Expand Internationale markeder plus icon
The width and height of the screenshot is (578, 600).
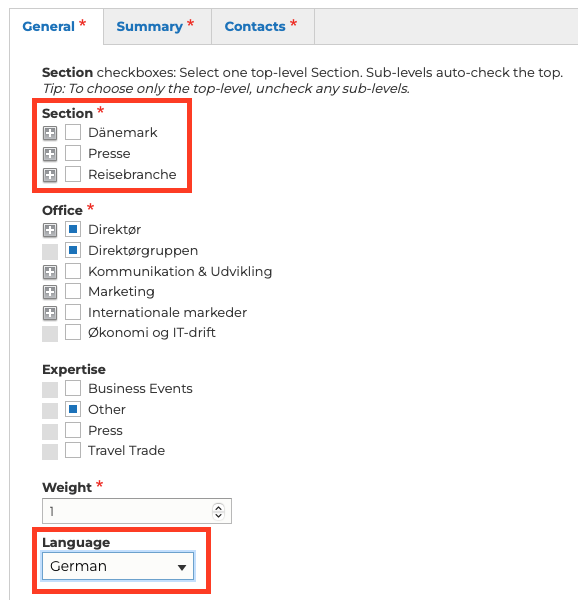coord(50,313)
